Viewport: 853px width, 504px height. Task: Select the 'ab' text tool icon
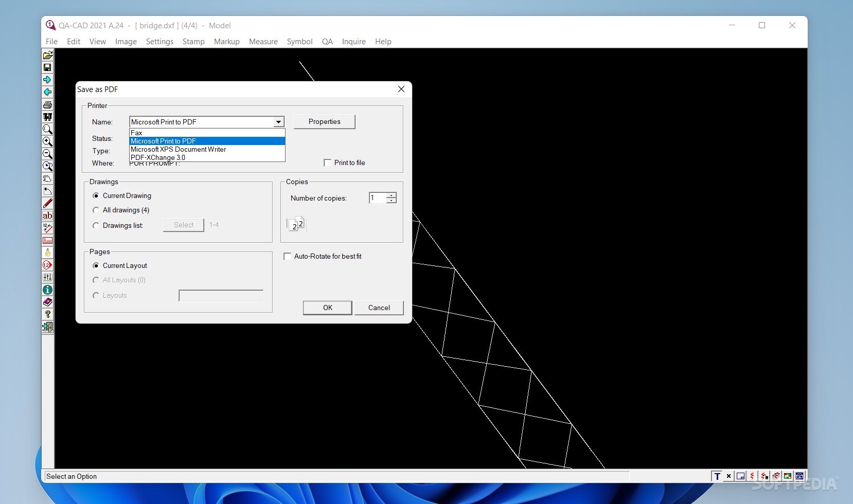pos(47,215)
